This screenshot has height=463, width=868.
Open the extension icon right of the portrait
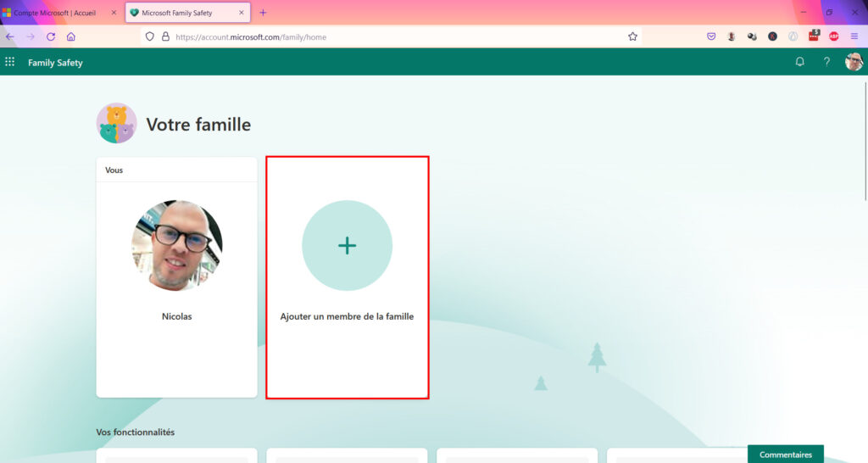pyautogui.click(x=752, y=36)
